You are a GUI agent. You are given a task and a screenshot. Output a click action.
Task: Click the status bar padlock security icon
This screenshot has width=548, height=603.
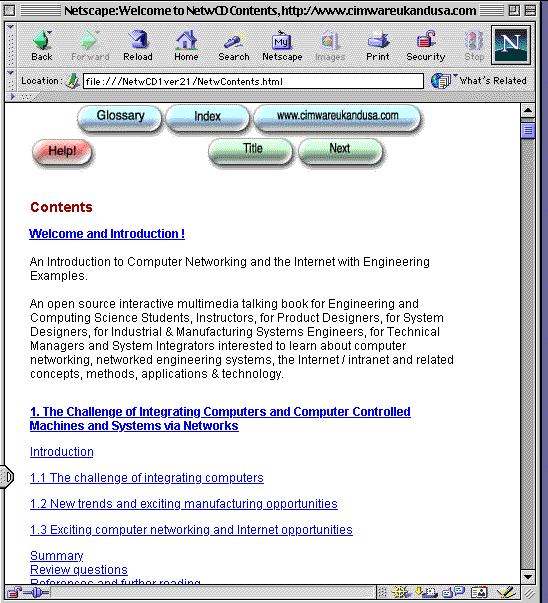15,592
